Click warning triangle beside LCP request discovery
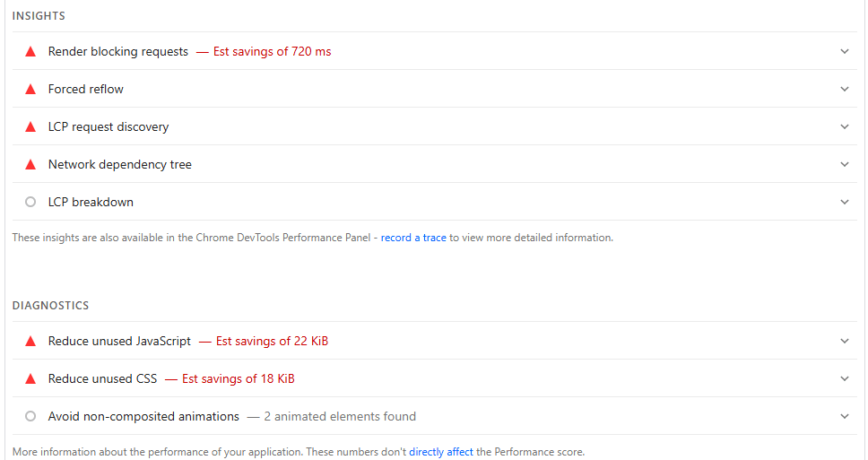Screen dimensions: 868x460 tap(30, 127)
